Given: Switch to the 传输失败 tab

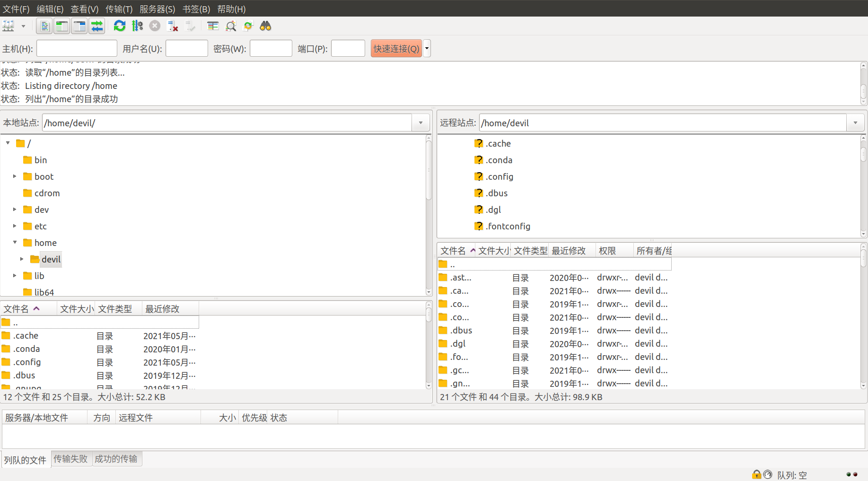Looking at the screenshot, I should (71, 459).
